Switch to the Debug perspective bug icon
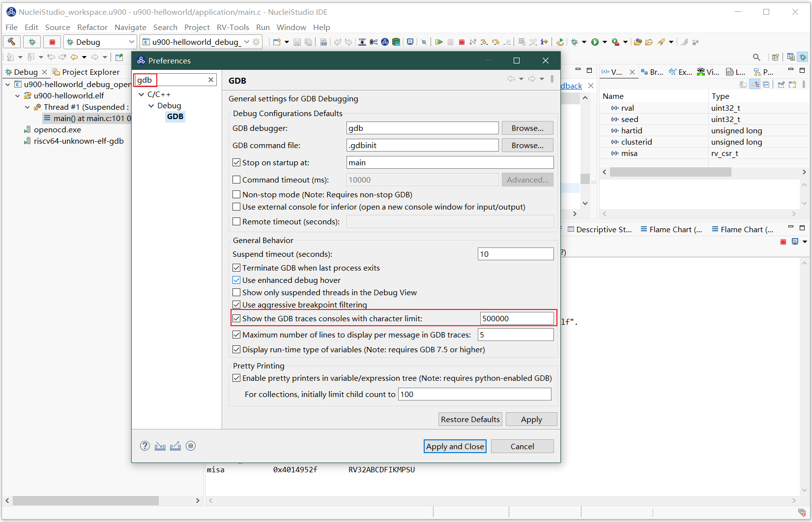 tap(803, 57)
